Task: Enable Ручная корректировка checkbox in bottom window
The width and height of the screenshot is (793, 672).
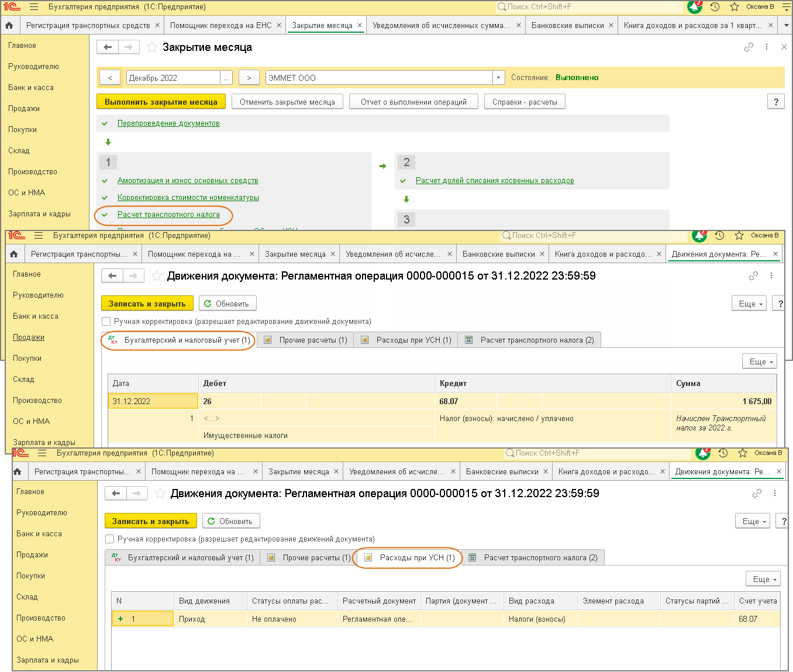Action: (x=109, y=539)
